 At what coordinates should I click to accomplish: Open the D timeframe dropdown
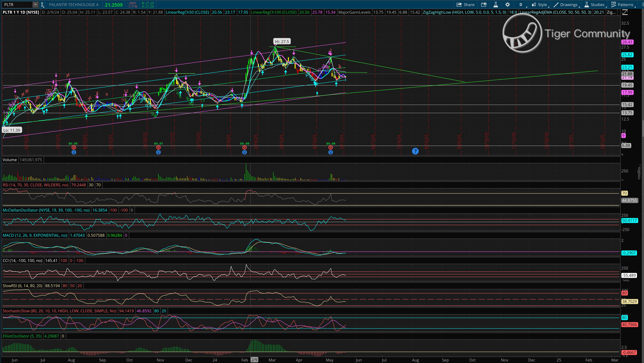521,5
